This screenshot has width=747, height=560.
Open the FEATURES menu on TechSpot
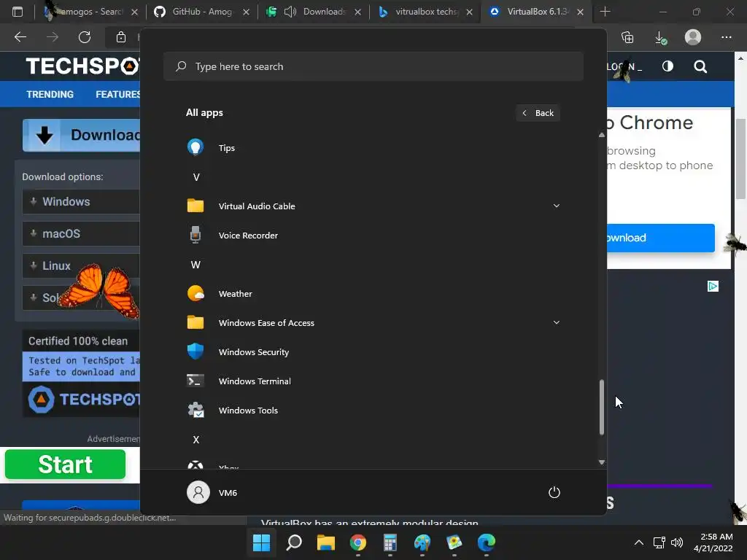tap(117, 94)
